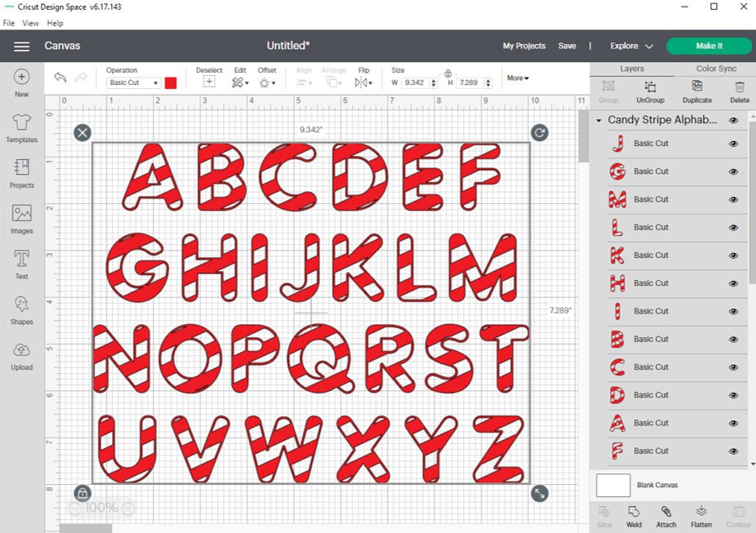
Task: Click the Attach icon
Action: pyautogui.click(x=665, y=515)
